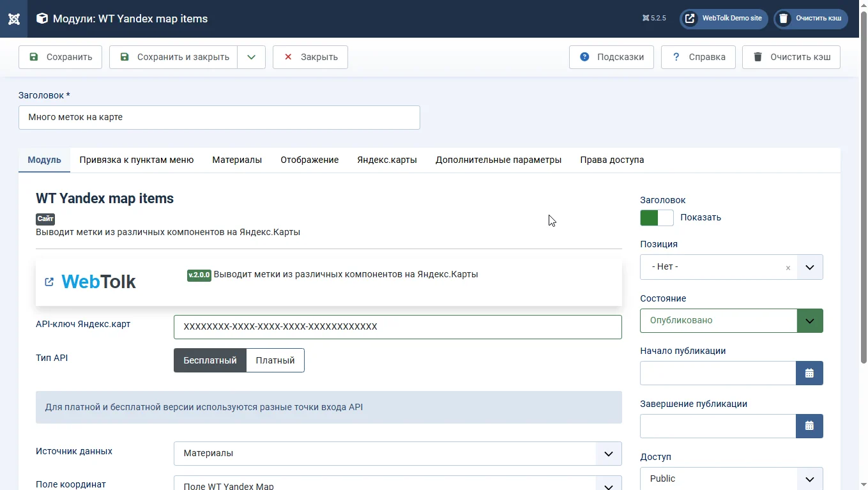Click the Заголовок title input field

coord(219,118)
